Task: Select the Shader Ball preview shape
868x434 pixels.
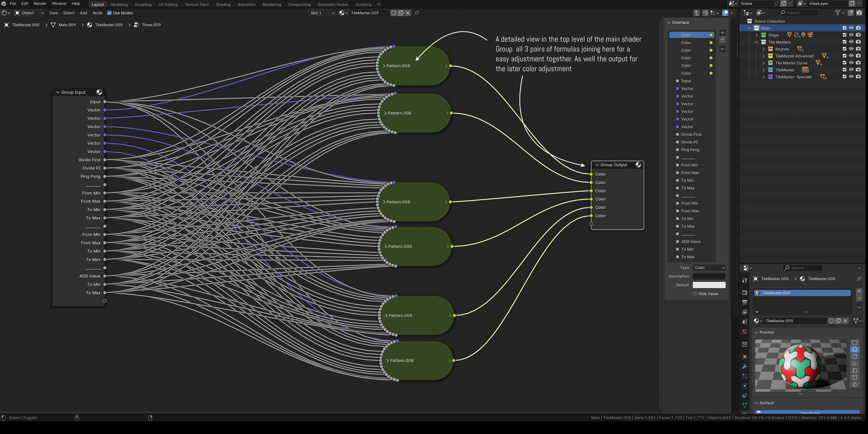Action: click(x=854, y=370)
